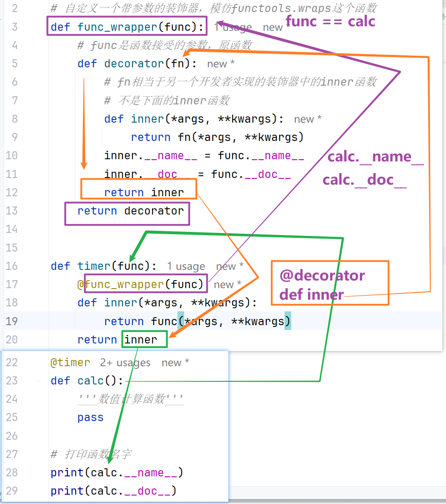Click 'new *' hint beside inner(*args, **kwargs) on line 8

pos(308,119)
